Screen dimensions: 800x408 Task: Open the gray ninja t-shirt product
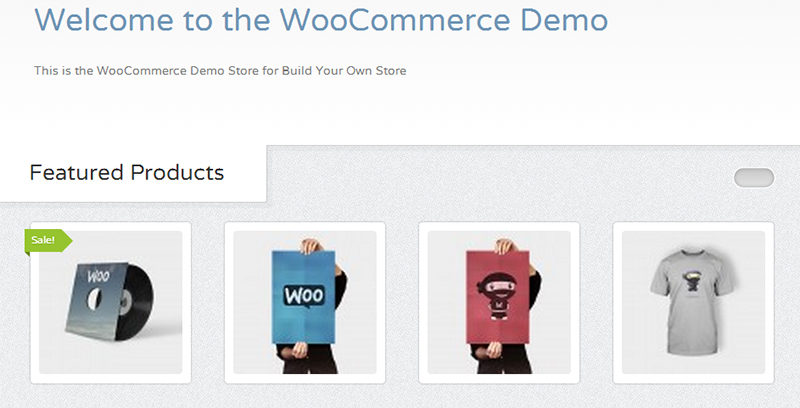693,302
